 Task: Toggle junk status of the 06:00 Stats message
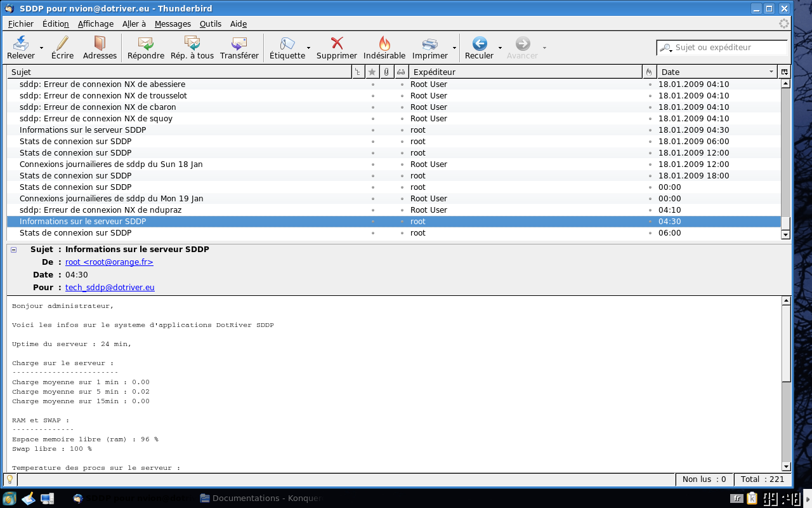[x=649, y=233]
